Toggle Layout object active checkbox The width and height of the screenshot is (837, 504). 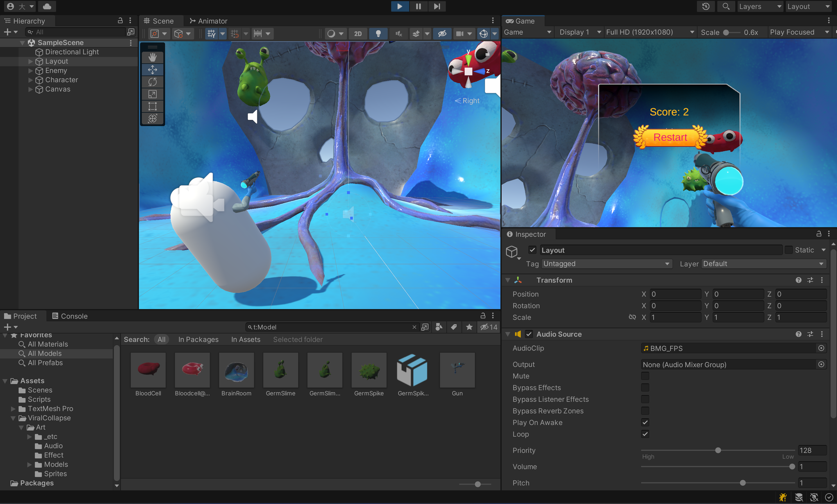(x=532, y=250)
